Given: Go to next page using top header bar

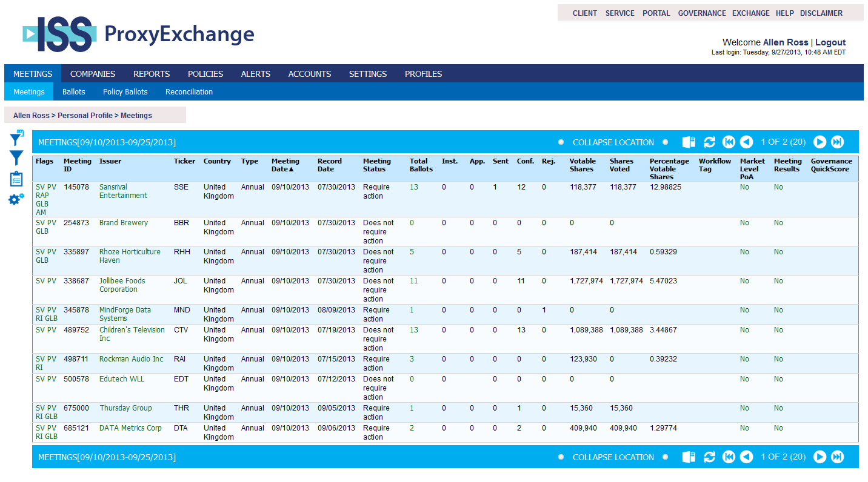Looking at the screenshot, I should [820, 142].
